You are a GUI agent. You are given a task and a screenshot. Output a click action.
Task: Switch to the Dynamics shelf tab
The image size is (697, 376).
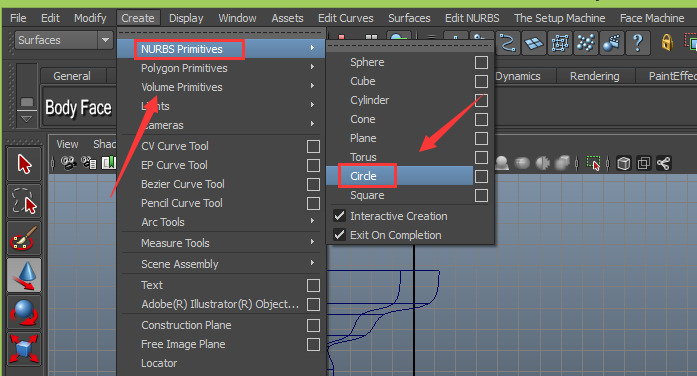(518, 76)
